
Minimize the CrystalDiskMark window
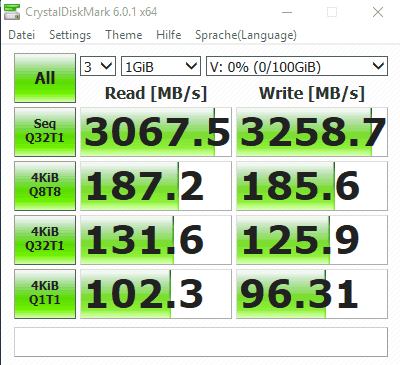pyautogui.click(x=287, y=12)
